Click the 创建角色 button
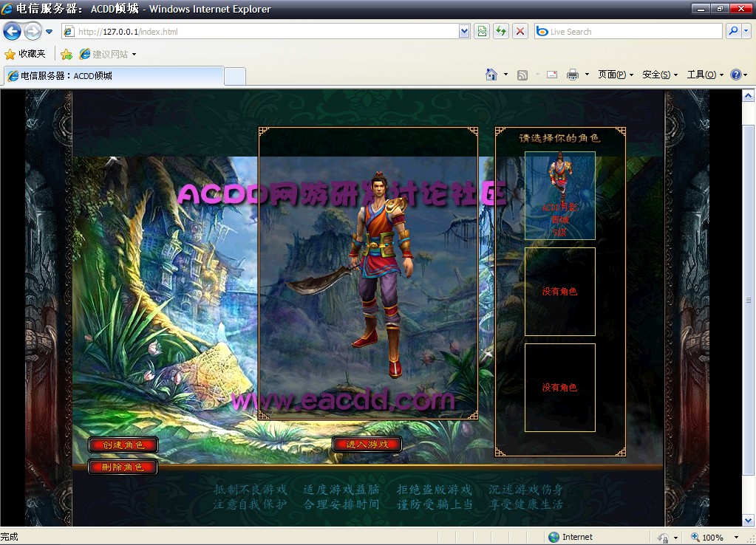Screen dimensions: 756x545 [123, 445]
